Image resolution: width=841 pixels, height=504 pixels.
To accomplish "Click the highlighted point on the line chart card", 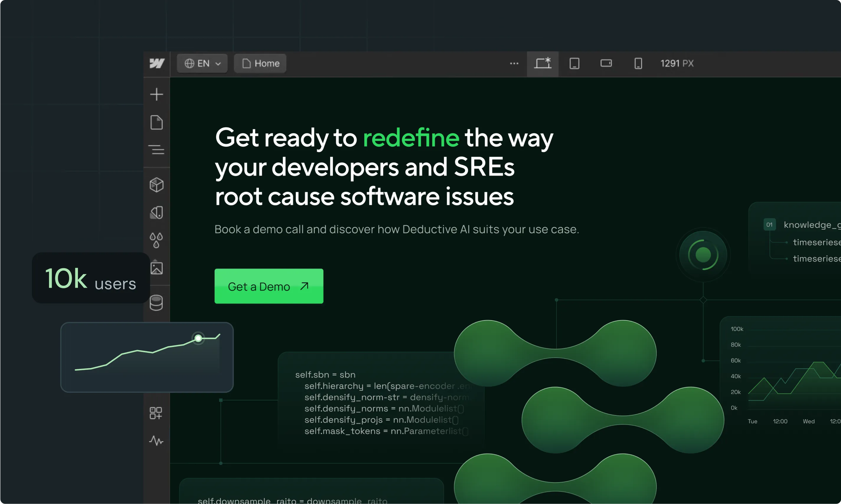I will (198, 338).
